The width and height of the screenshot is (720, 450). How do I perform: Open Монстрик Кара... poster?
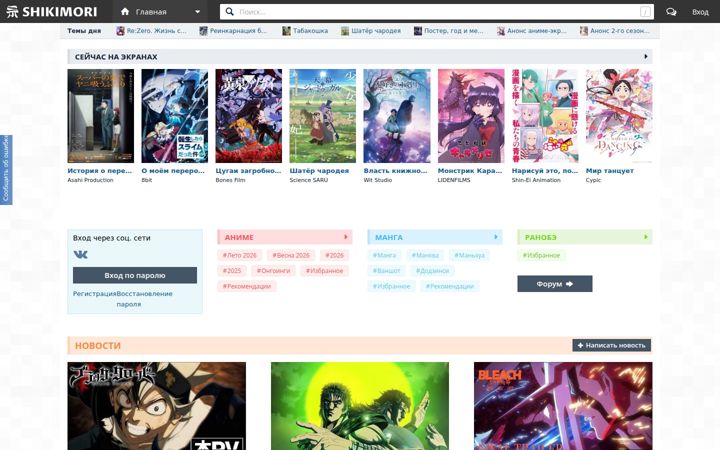pos(471,116)
